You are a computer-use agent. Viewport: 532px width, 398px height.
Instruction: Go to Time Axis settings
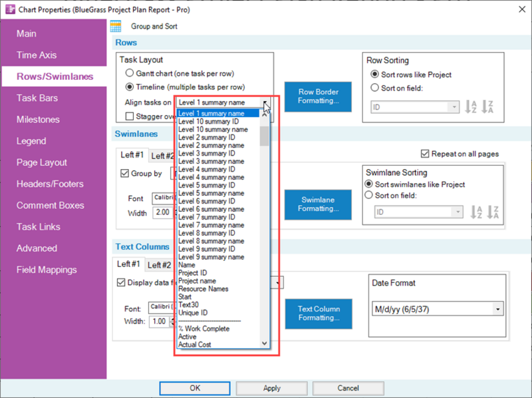37,55
